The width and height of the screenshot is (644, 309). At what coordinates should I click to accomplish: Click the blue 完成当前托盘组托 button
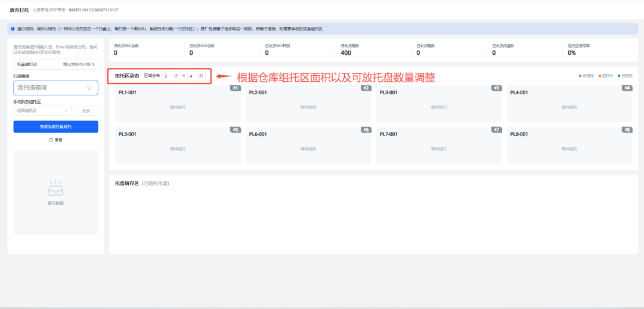click(x=55, y=126)
